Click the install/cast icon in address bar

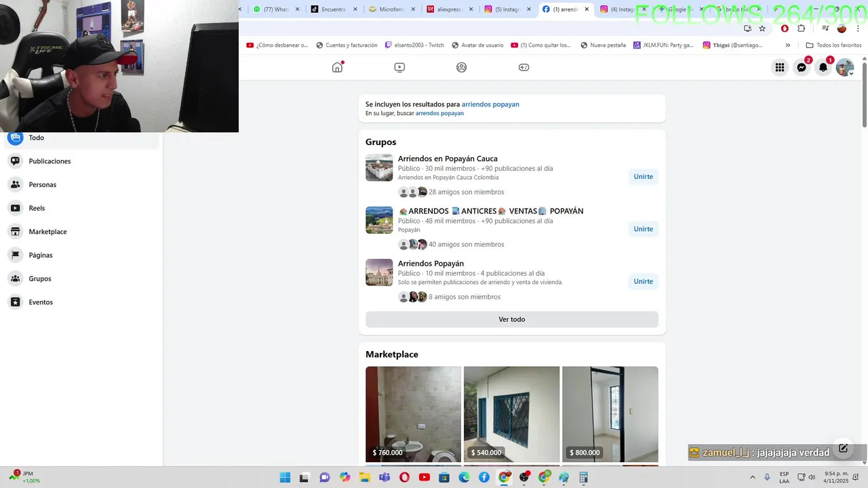pos(747,28)
